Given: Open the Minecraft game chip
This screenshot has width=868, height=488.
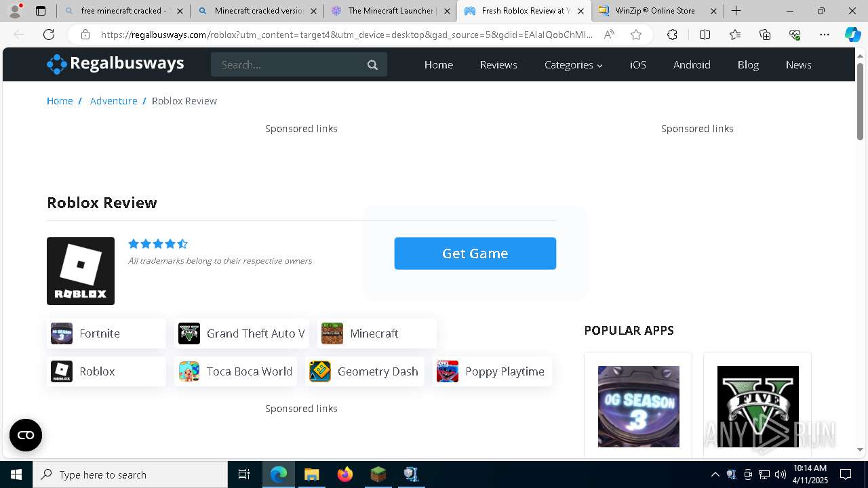Looking at the screenshot, I should coord(377,333).
